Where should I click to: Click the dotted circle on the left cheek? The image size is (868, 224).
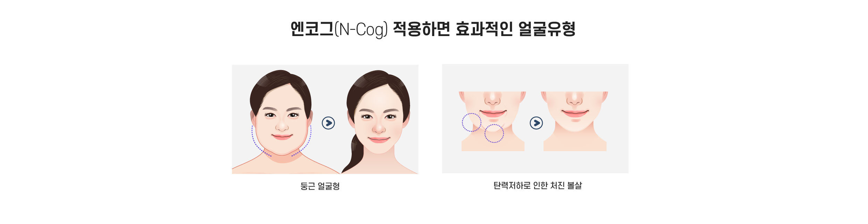coord(471,122)
